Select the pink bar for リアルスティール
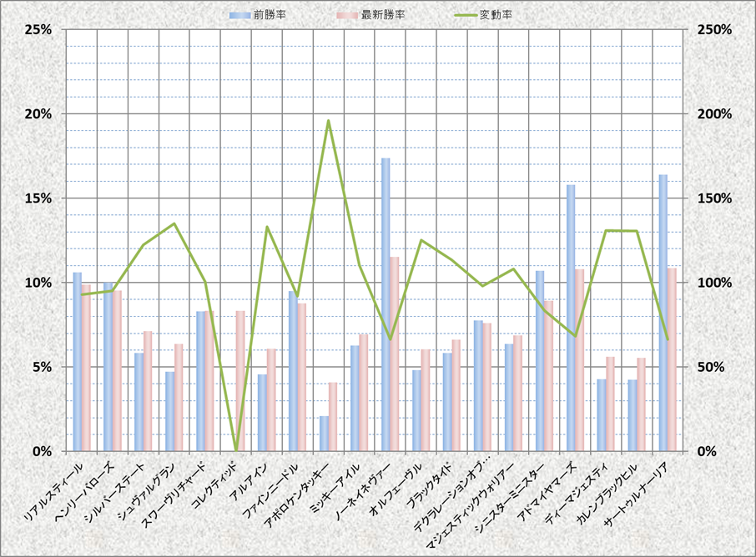Screen dimensions: 756x557 click(86, 368)
